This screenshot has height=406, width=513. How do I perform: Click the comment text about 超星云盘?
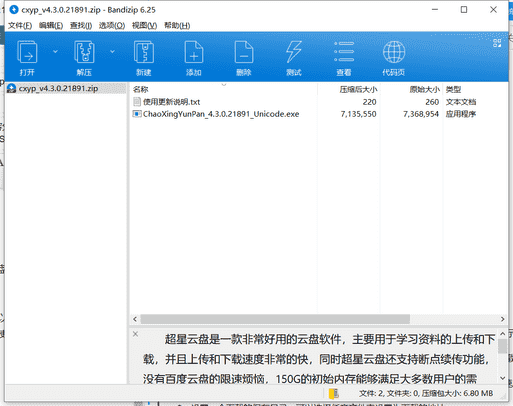coord(320,359)
